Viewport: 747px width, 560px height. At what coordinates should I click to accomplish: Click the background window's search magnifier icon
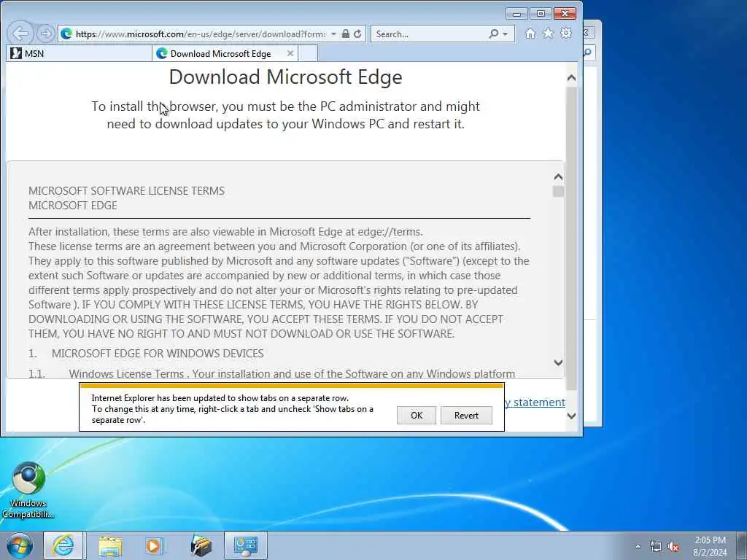tap(589, 52)
